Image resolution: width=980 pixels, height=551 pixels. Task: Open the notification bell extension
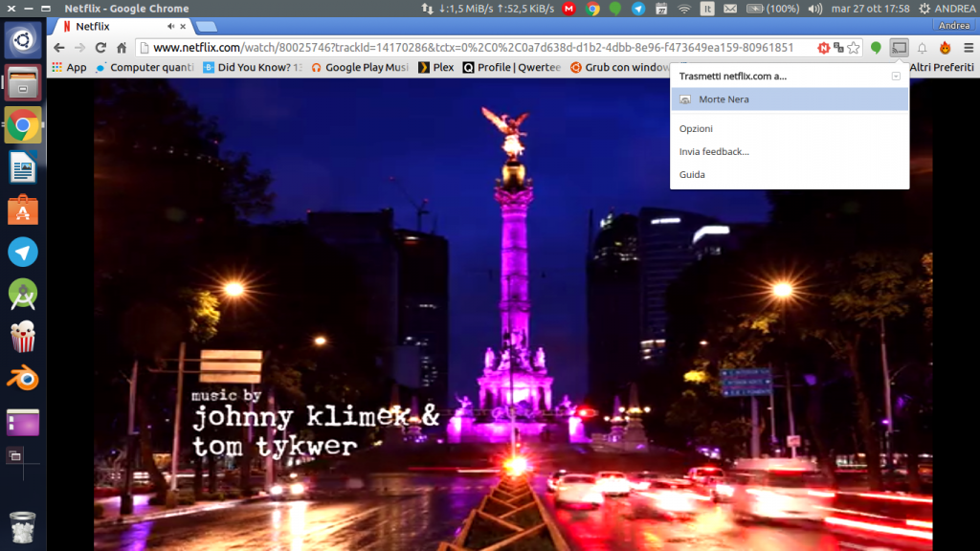922,48
